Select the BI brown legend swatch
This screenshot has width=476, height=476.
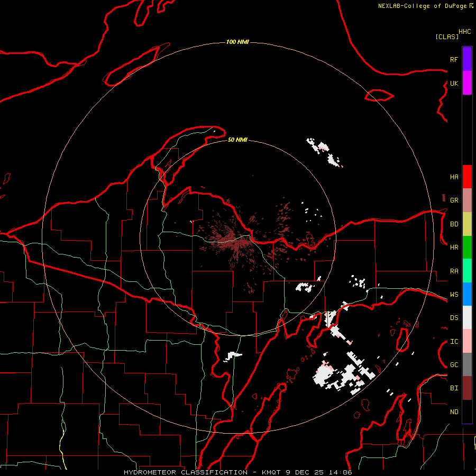tap(467, 388)
